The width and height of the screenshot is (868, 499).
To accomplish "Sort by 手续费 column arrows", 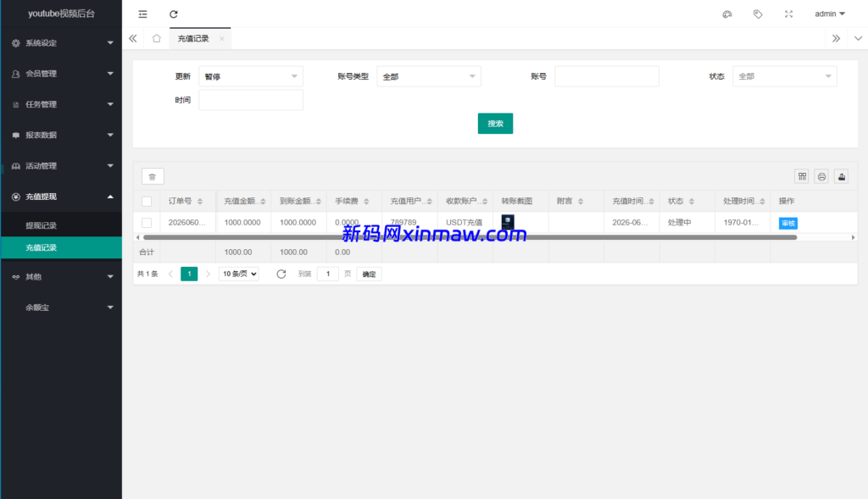I will click(366, 202).
